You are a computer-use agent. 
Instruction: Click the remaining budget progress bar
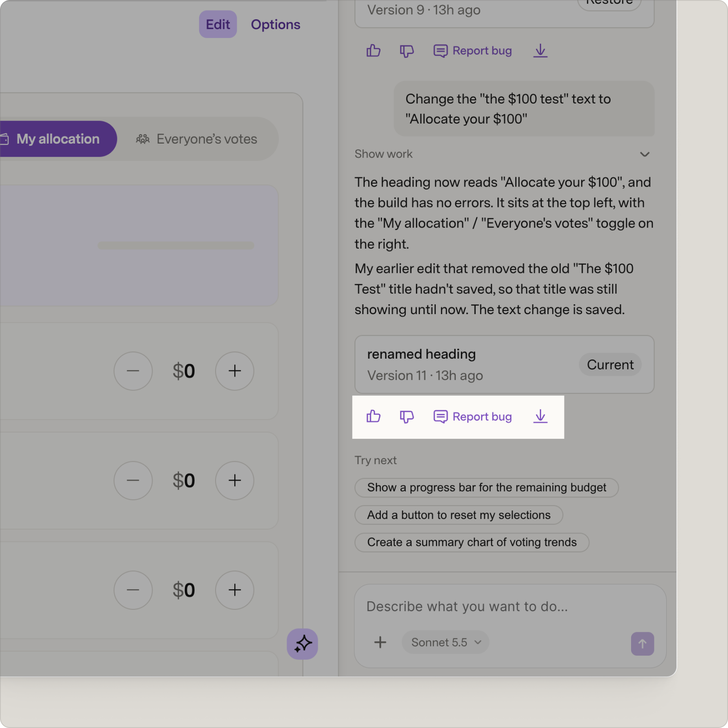[176, 245]
